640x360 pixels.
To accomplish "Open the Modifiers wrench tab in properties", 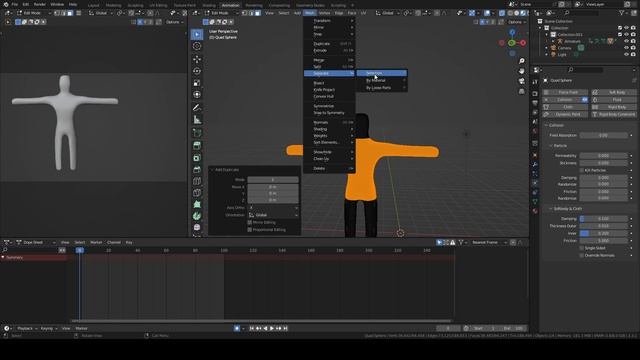I will click(x=535, y=164).
